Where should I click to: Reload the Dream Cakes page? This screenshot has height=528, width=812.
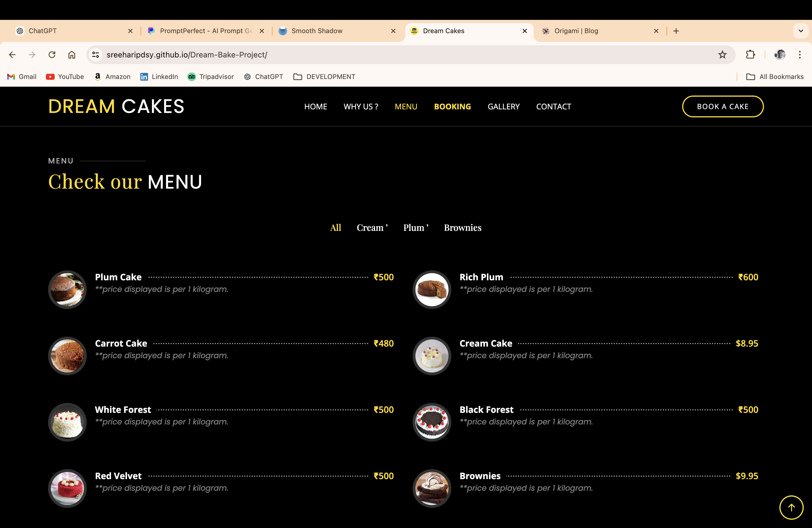[x=52, y=55]
